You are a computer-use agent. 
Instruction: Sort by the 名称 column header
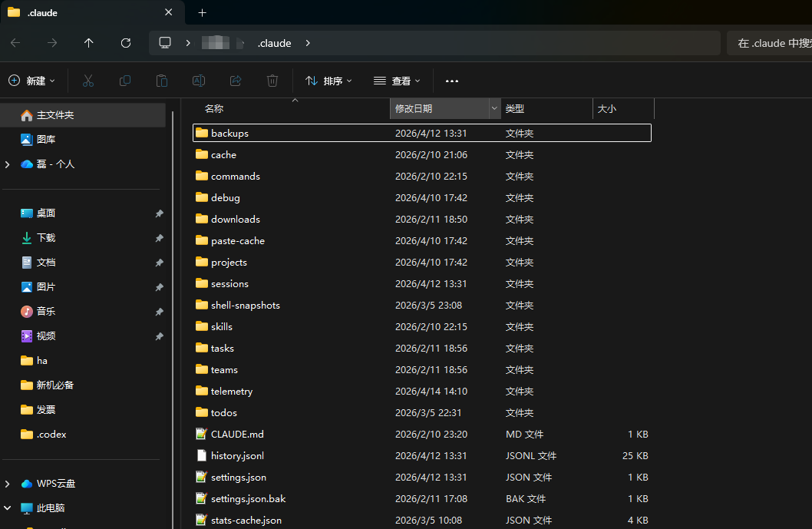pos(214,109)
